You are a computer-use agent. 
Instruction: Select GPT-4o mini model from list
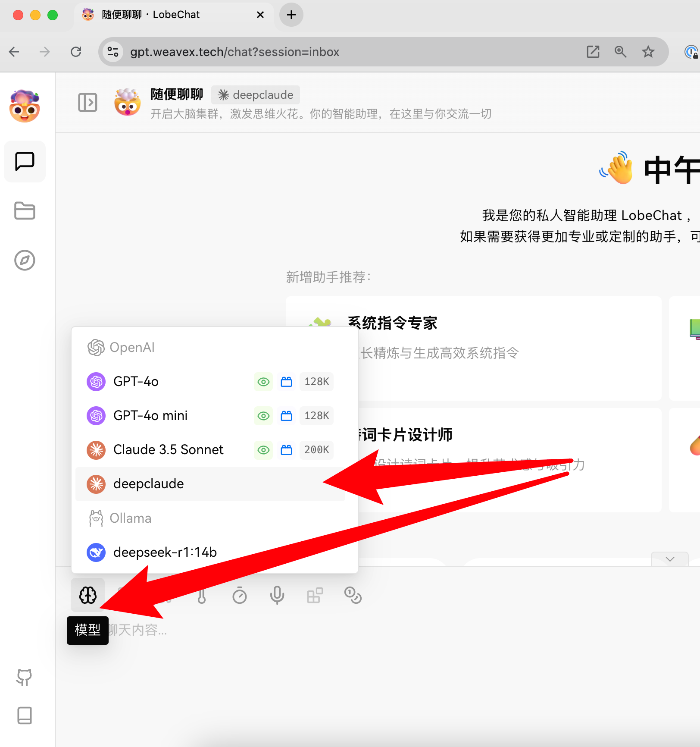click(x=210, y=416)
